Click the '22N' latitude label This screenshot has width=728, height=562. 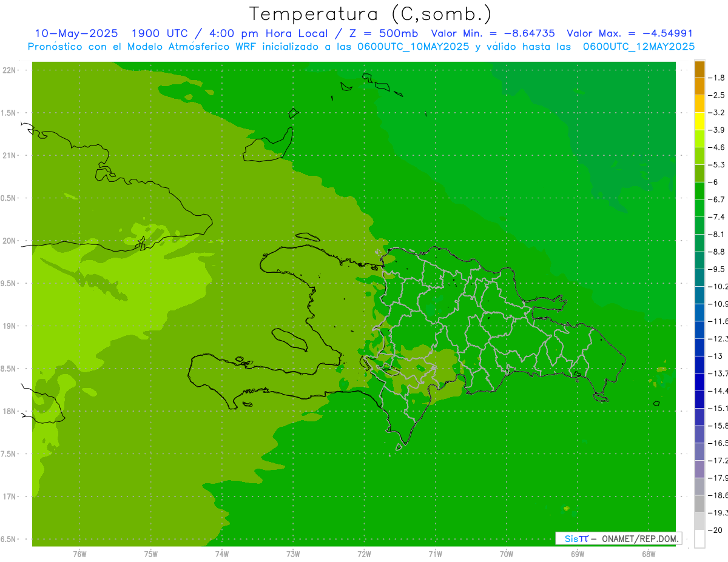point(9,70)
